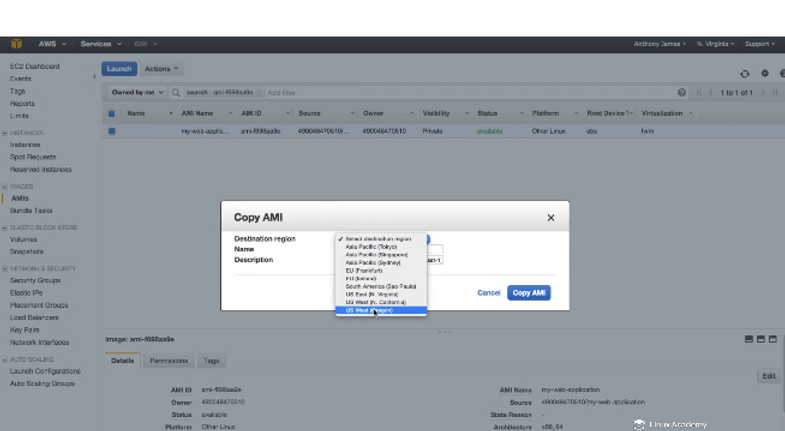
Task: Open Reports in sidebar
Action: click(x=22, y=104)
